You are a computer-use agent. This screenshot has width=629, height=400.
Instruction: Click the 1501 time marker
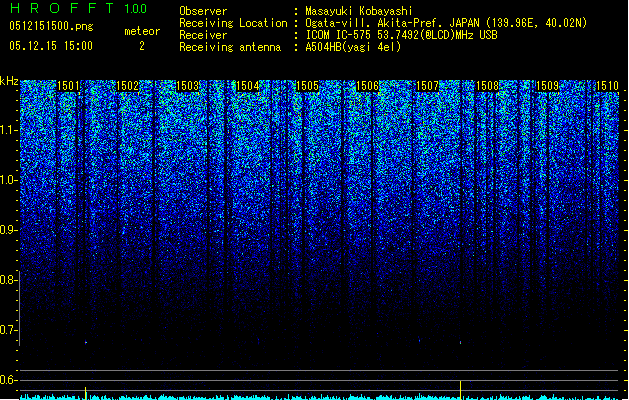click(68, 86)
